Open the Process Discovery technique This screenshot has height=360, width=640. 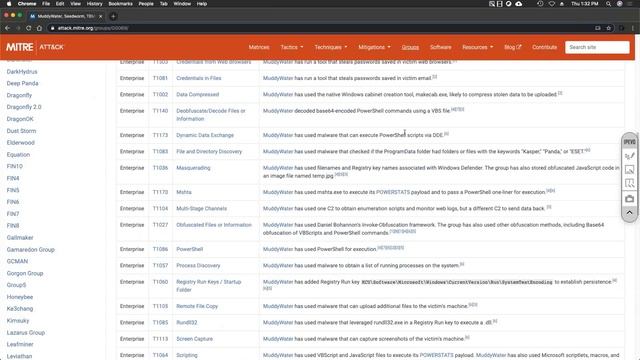pyautogui.click(x=198, y=265)
